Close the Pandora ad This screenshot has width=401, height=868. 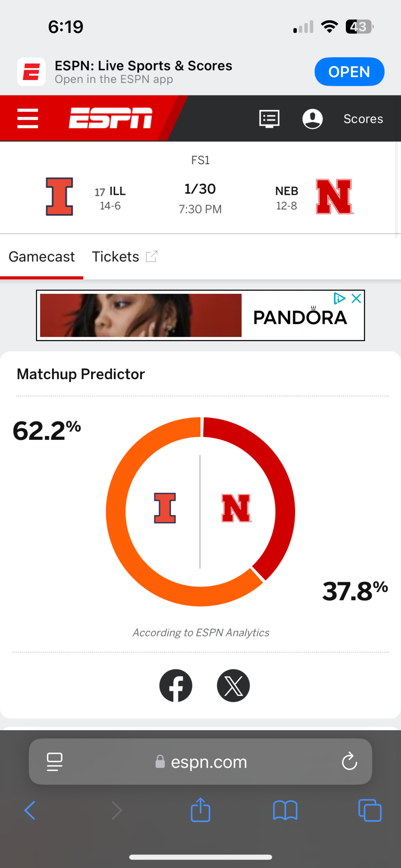(x=356, y=299)
